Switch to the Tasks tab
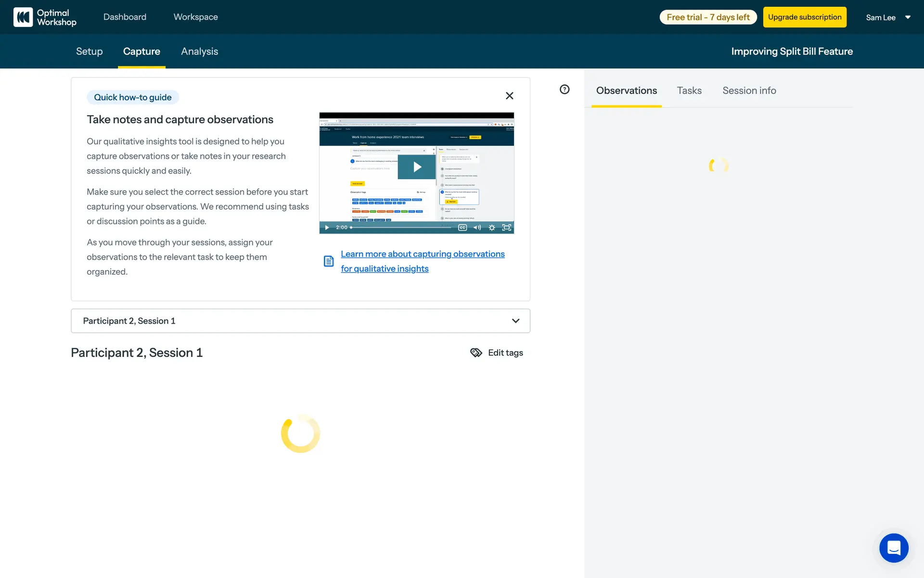The image size is (924, 578). [689, 91]
